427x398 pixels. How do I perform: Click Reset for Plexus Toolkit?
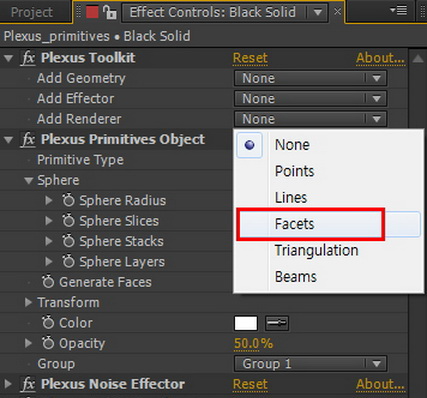(x=250, y=58)
